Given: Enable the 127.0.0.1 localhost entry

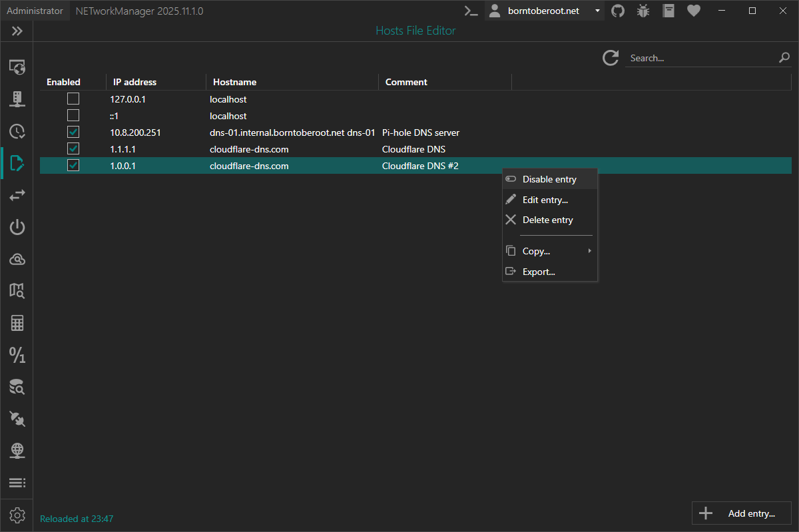Looking at the screenshot, I should 73,98.
